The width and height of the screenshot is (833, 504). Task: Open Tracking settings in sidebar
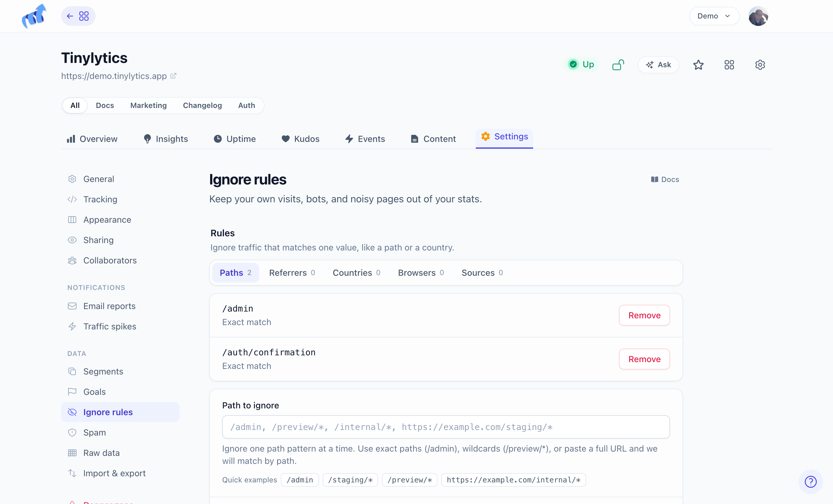pos(120,199)
